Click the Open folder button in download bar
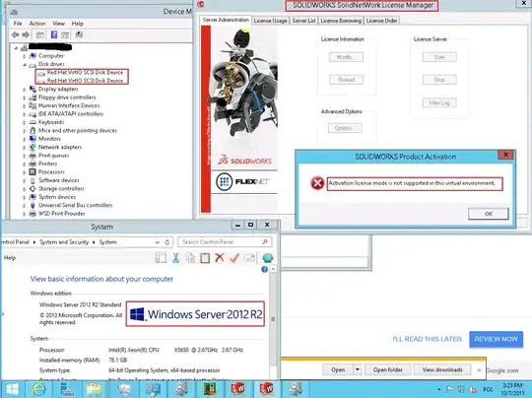 388,369
